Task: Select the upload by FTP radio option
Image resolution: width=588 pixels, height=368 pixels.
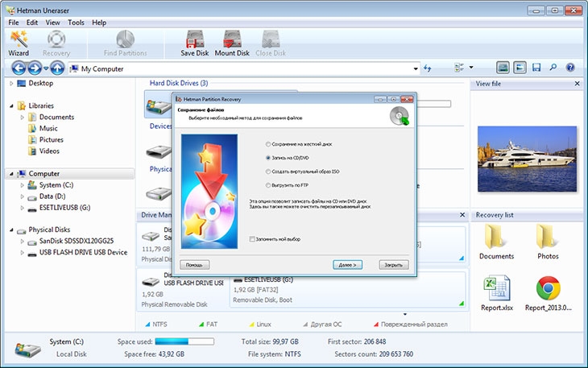Action: point(267,185)
